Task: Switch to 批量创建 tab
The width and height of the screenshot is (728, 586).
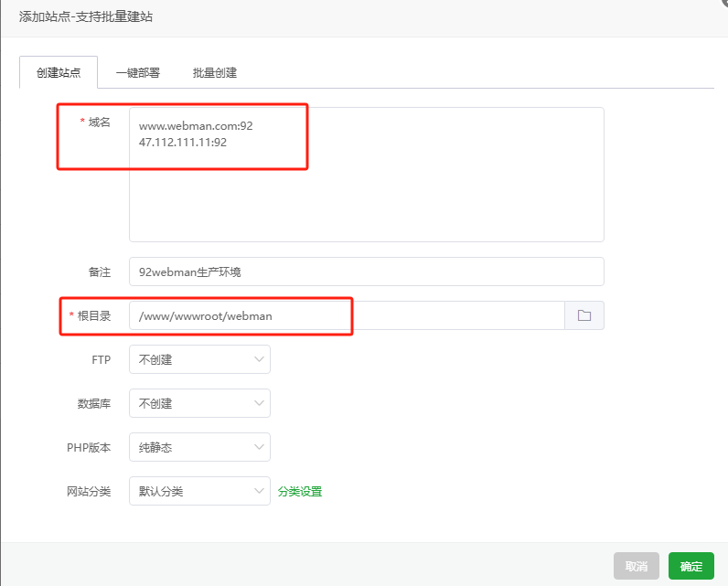Action: [215, 72]
